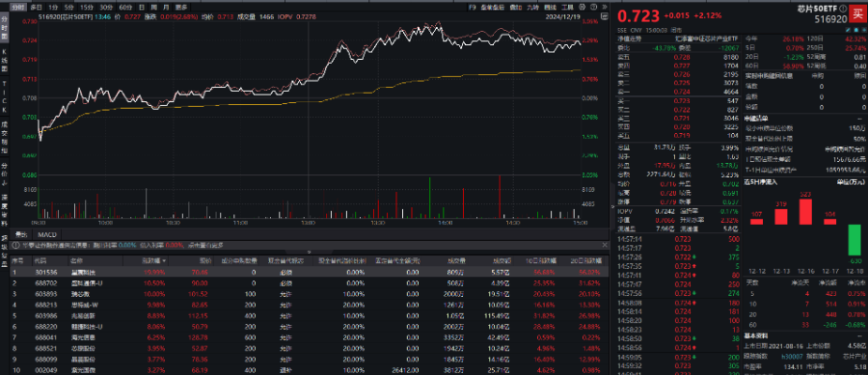Open the 工具 tools item in top toolbar
868x375 pixels.
coord(567,7)
